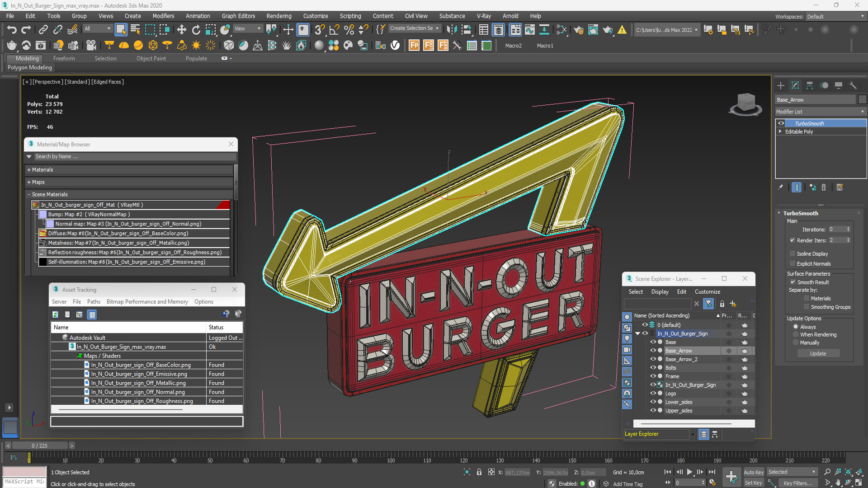Click the teapot primitive icon
The height and width of the screenshot is (488, 868).
(12, 45)
